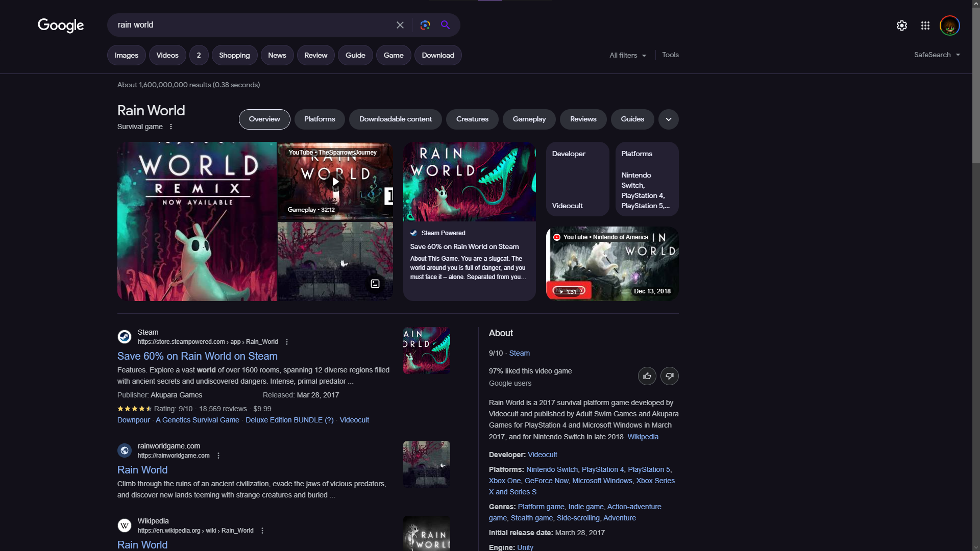Click the Videocult developer link
Image resolution: width=980 pixels, height=551 pixels.
click(x=542, y=455)
